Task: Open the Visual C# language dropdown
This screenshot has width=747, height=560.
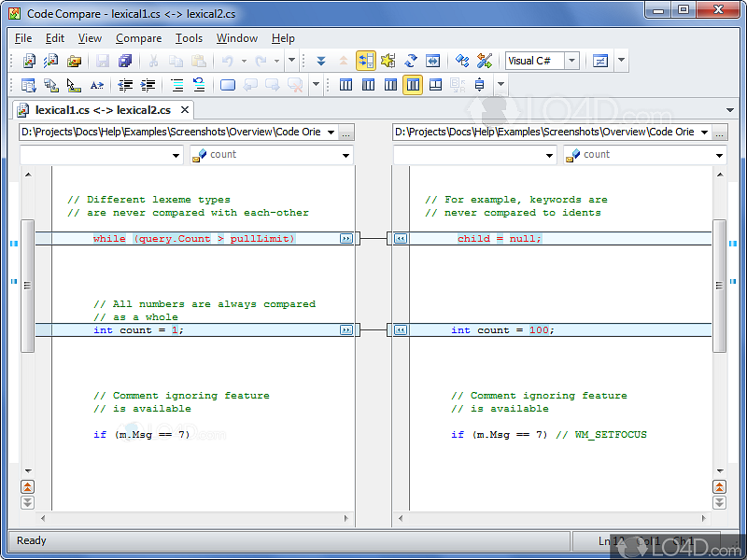Action: click(571, 61)
